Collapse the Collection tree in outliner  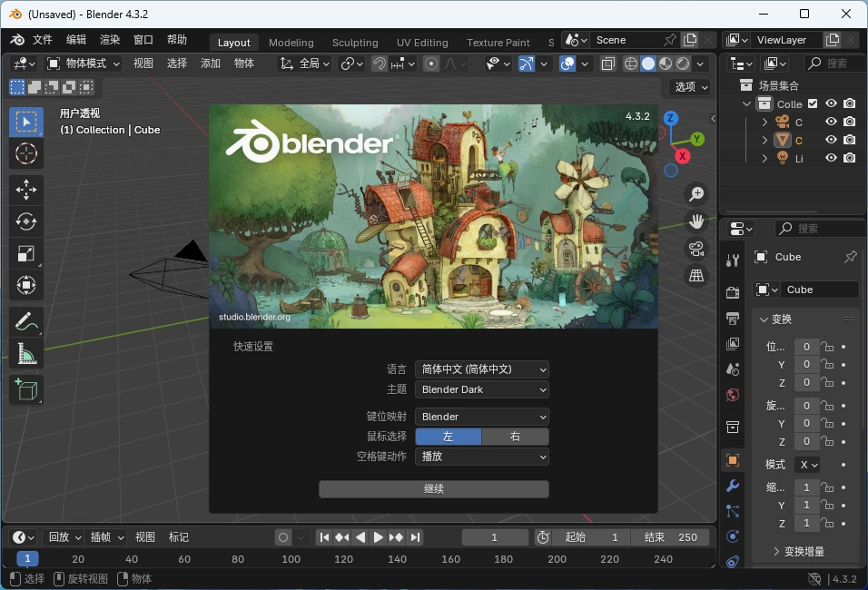click(746, 103)
